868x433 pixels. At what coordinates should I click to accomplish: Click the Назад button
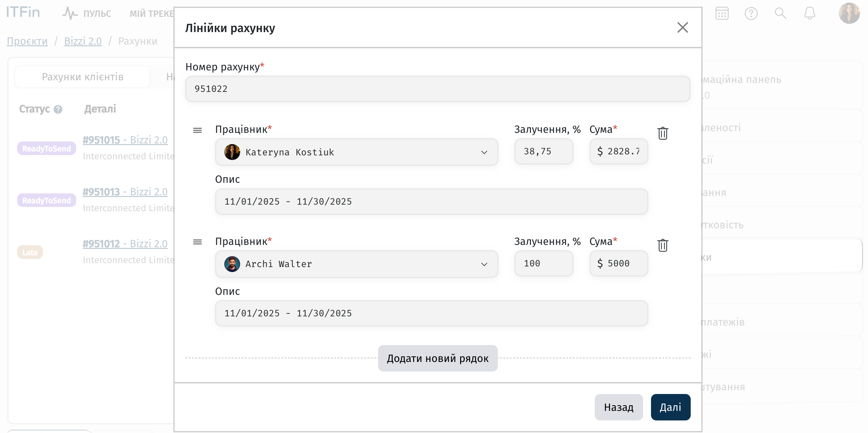(x=618, y=407)
